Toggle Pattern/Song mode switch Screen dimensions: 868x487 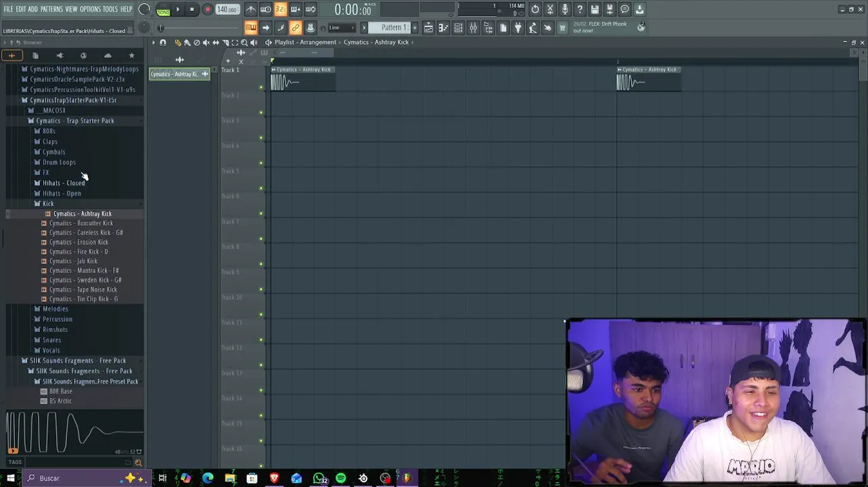point(164,9)
